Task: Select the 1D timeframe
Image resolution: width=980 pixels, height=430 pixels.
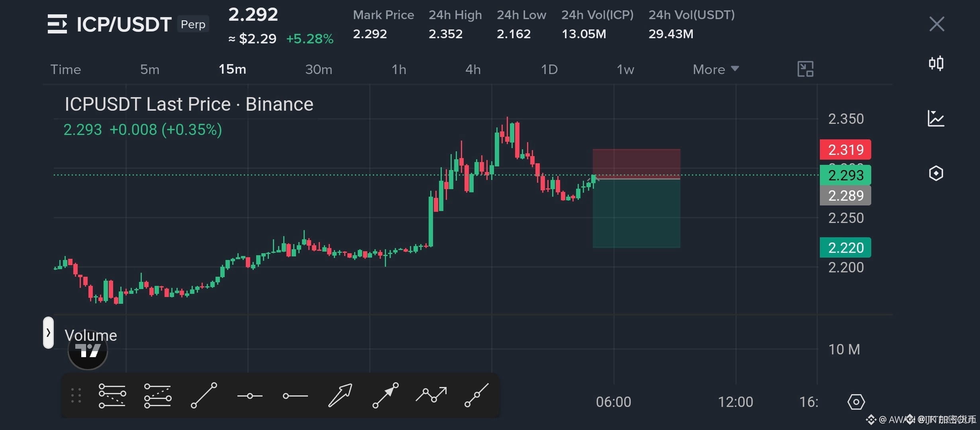Action: click(x=549, y=69)
